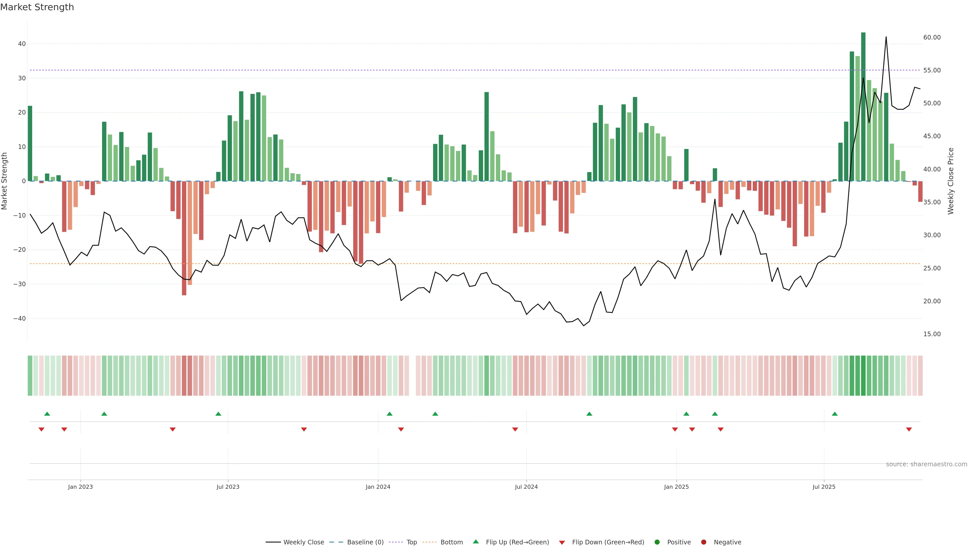This screenshot has width=980, height=551.
Task: Click the source sharemaestro.com text
Action: (x=926, y=464)
